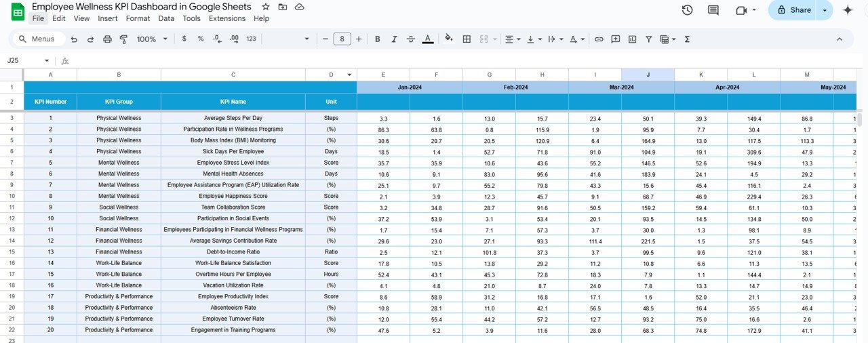Toggle italic formatting

tap(394, 39)
